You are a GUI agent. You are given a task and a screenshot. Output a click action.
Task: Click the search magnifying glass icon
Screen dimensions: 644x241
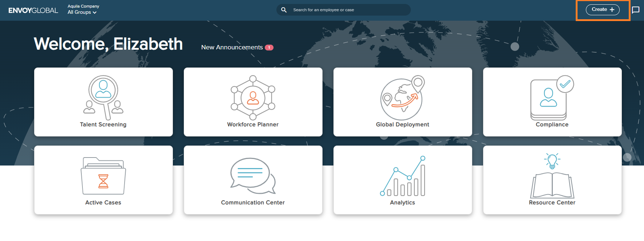284,10
